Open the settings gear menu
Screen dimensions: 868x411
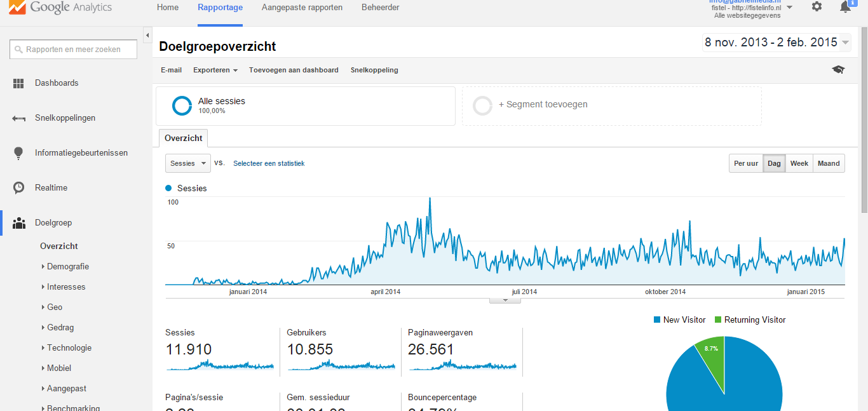(x=817, y=6)
